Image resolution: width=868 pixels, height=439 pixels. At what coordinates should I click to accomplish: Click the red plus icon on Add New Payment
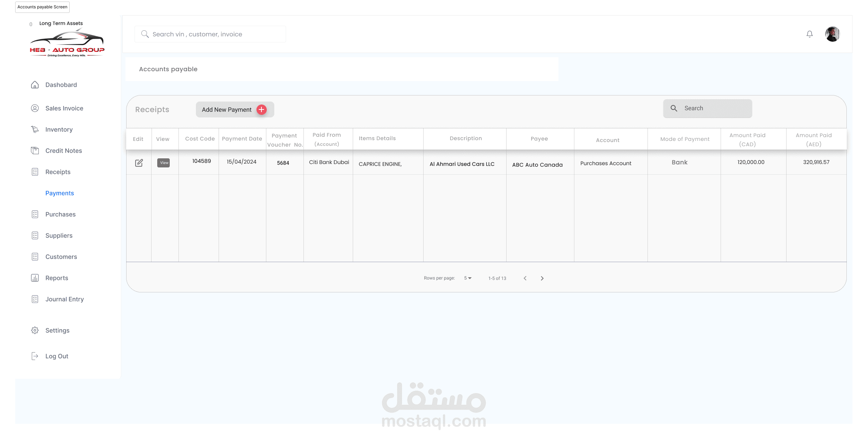pyautogui.click(x=261, y=109)
